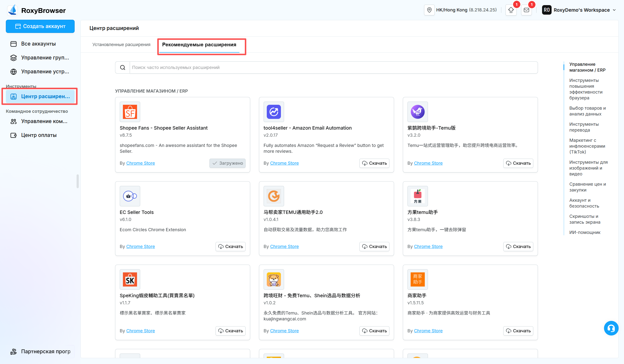Viewport: 624px width, 364px height.
Task: Open the upload notifications icon
Action: [511, 10]
